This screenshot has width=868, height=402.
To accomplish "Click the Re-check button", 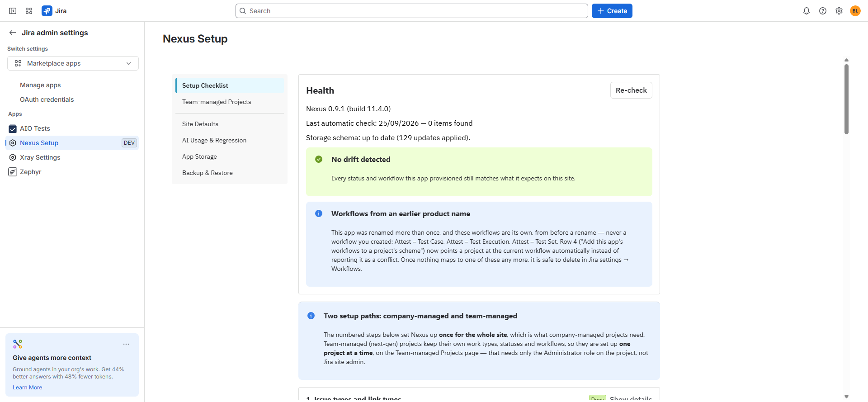I will (631, 90).
